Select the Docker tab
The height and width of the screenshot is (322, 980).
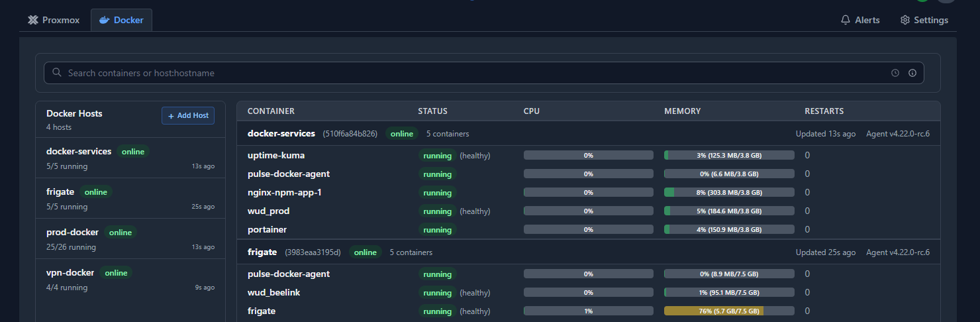(x=121, y=20)
